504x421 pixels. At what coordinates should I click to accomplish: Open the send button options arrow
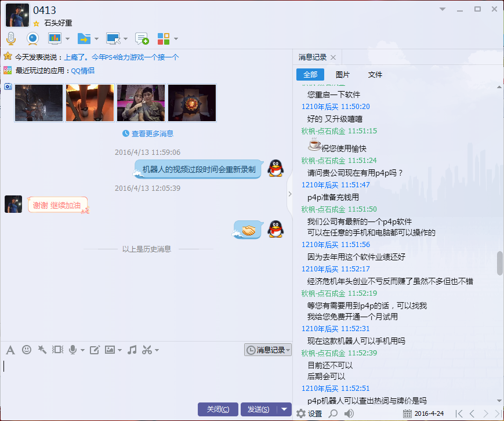click(284, 409)
